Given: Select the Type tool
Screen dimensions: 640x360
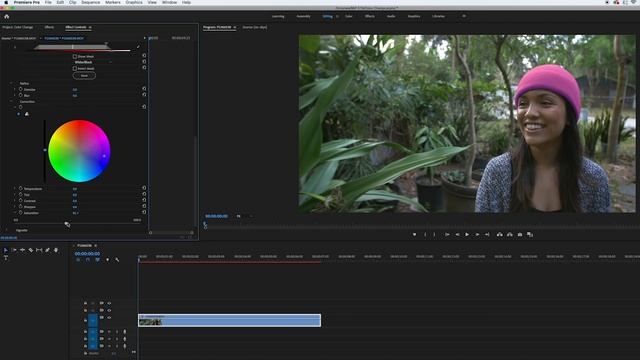Looking at the screenshot, I should tap(5, 258).
